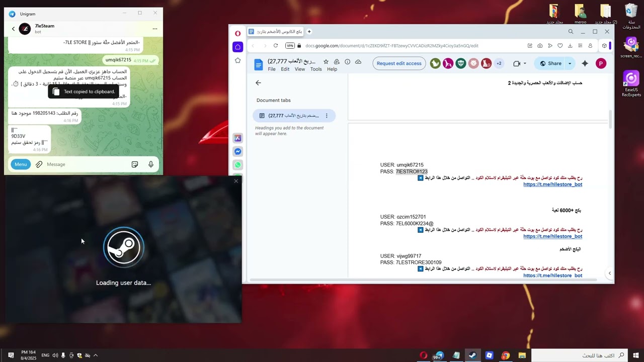The width and height of the screenshot is (644, 362).
Task: Open the Tools menu in Docs
Action: [x=316, y=69]
